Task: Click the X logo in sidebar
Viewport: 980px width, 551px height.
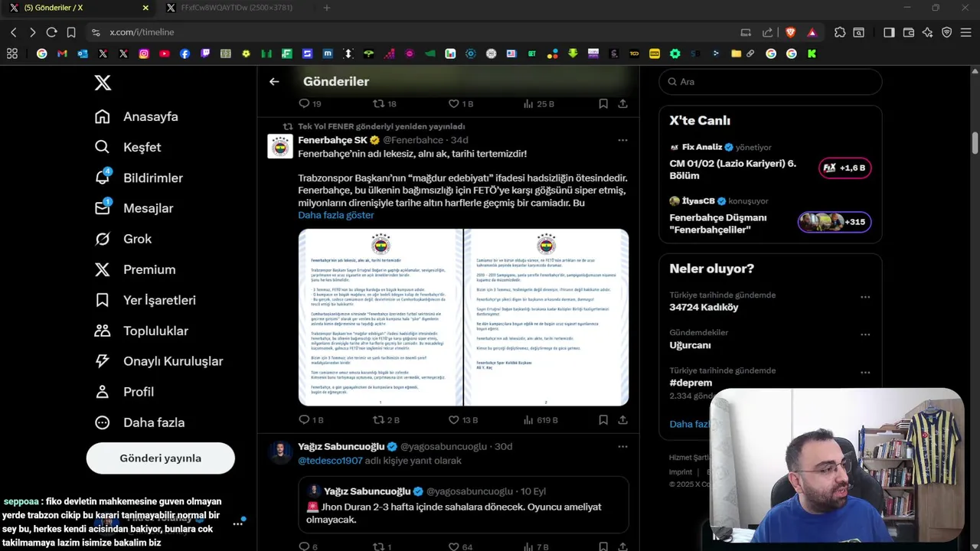Action: click(x=103, y=83)
